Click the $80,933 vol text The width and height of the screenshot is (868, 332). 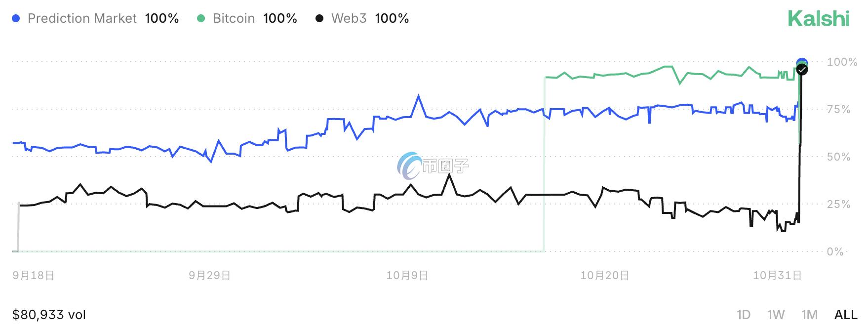point(49,315)
